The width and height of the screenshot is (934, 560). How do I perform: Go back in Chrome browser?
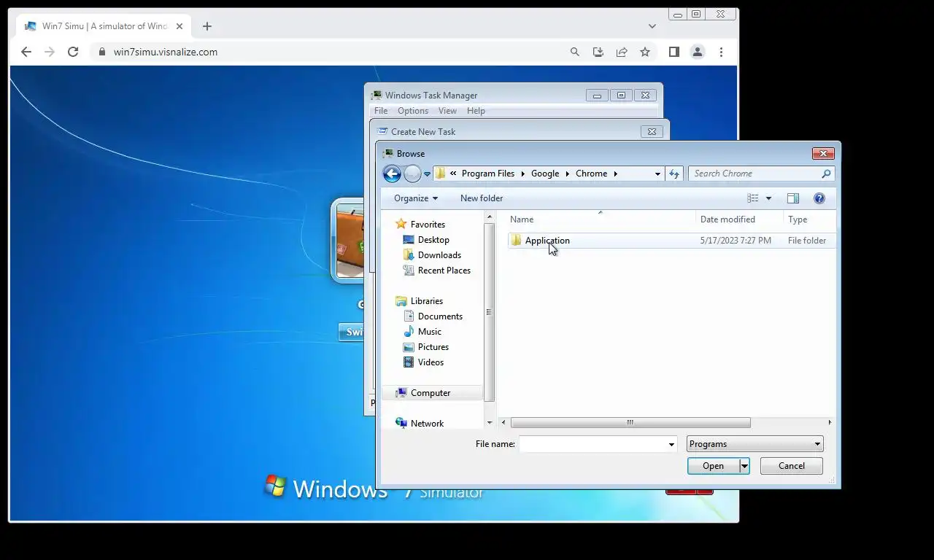pyautogui.click(x=26, y=52)
